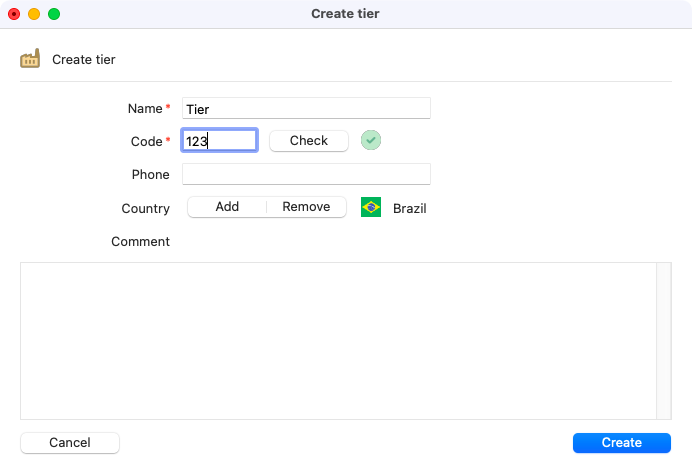
Task: Click the Name field label
Action: [145, 109]
